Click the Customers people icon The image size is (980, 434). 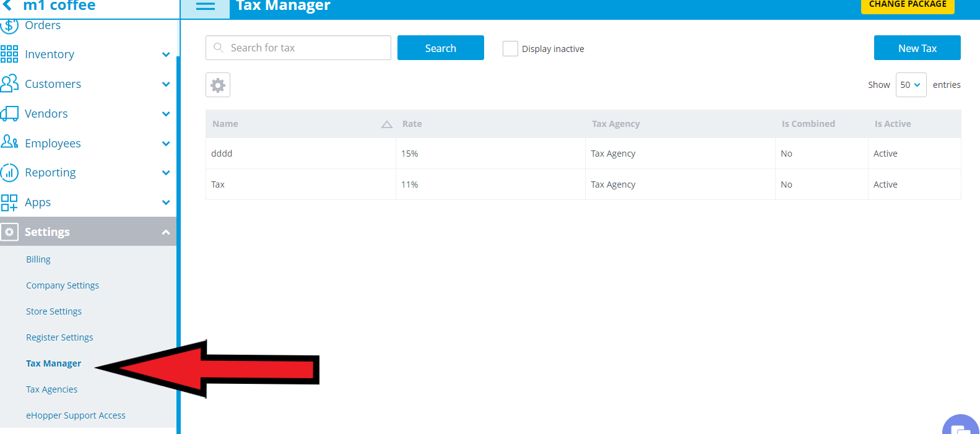coord(9,84)
